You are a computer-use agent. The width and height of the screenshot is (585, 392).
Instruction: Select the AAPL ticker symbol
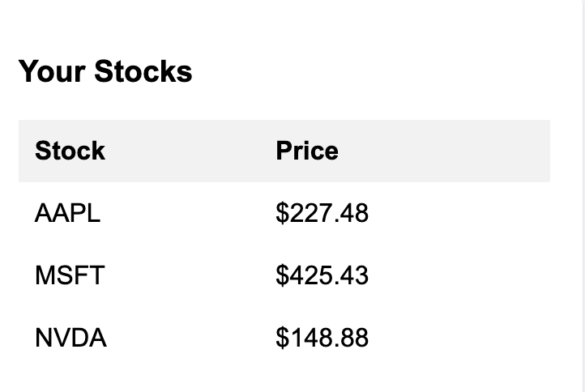(67, 213)
